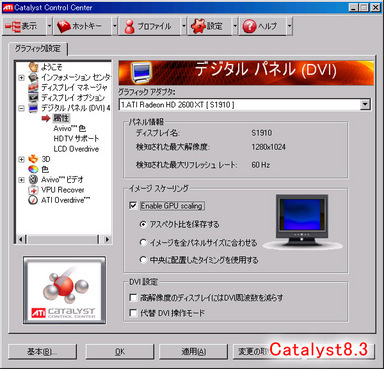Click the ATI Overdrive gauge icon
Image resolution: width=384 pixels, height=369 pixels.
point(33,200)
